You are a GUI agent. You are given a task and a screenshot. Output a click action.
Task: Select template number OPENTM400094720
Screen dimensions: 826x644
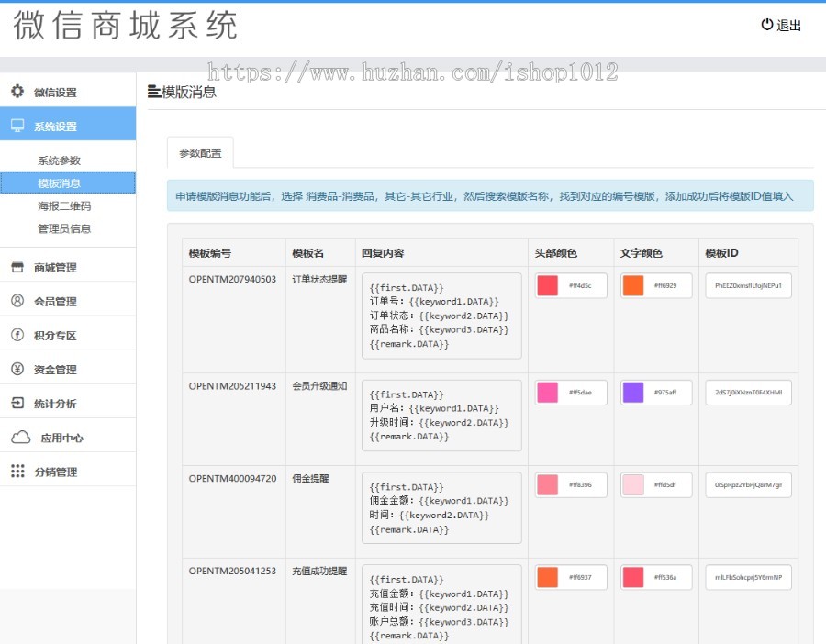232,478
